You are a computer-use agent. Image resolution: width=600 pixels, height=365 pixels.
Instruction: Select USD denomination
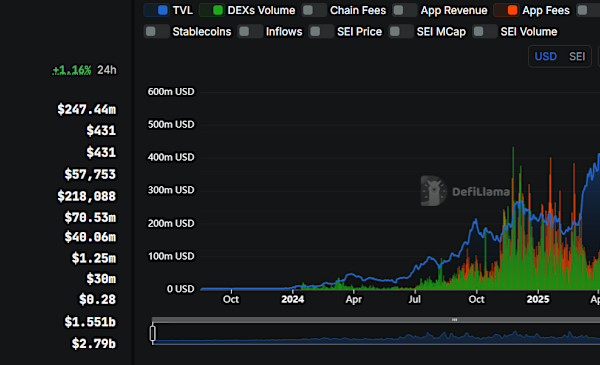pos(545,57)
